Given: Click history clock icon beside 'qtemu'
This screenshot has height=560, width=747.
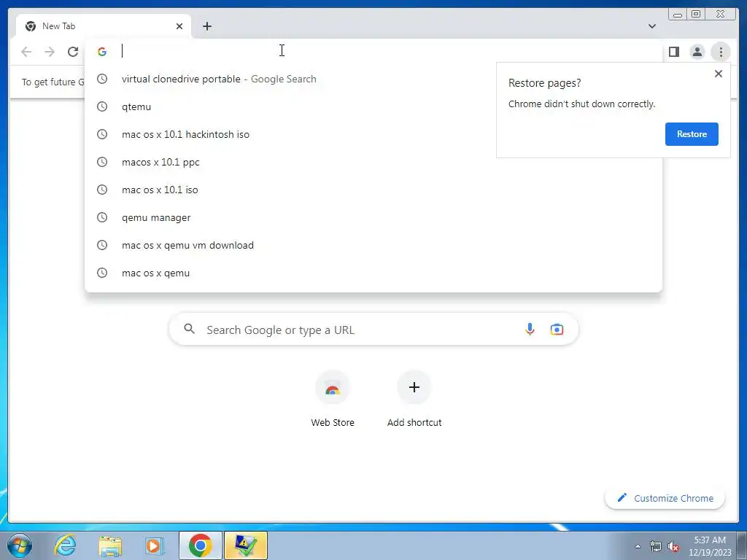Looking at the screenshot, I should coord(102,106).
